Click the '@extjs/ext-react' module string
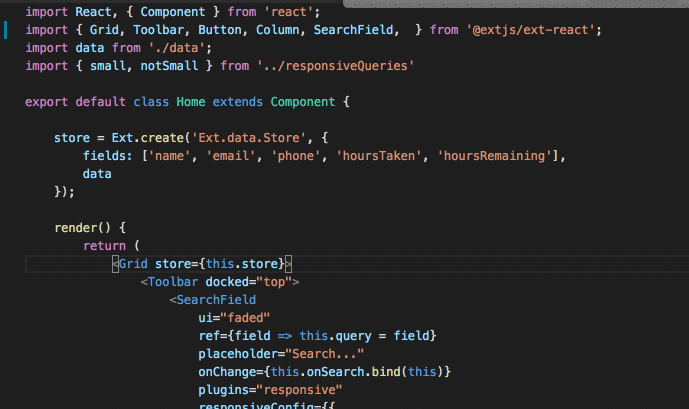This screenshot has height=409, width=689. 530,30
